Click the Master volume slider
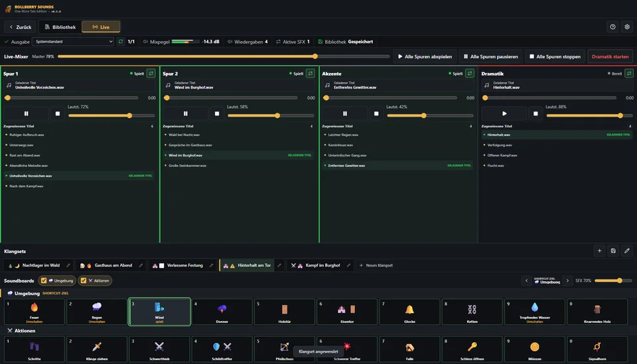Viewport: 637px width, 364px height. pos(224,56)
